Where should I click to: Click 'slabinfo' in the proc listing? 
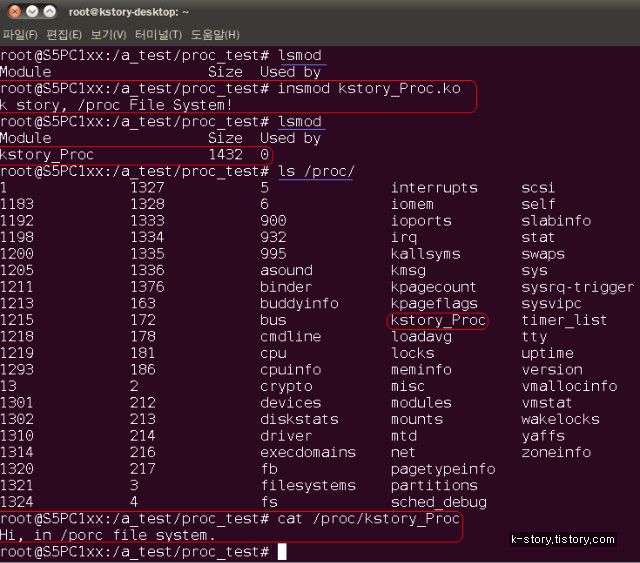pyautogui.click(x=556, y=221)
